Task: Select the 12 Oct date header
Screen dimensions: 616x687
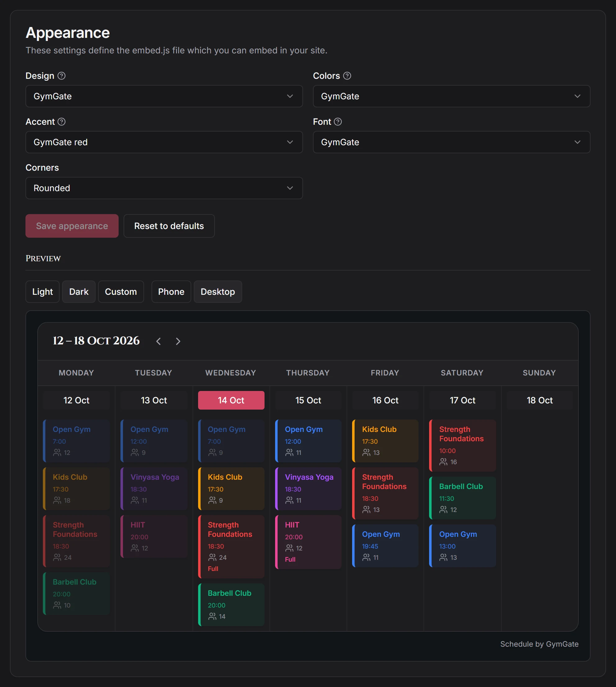Action: click(x=76, y=400)
